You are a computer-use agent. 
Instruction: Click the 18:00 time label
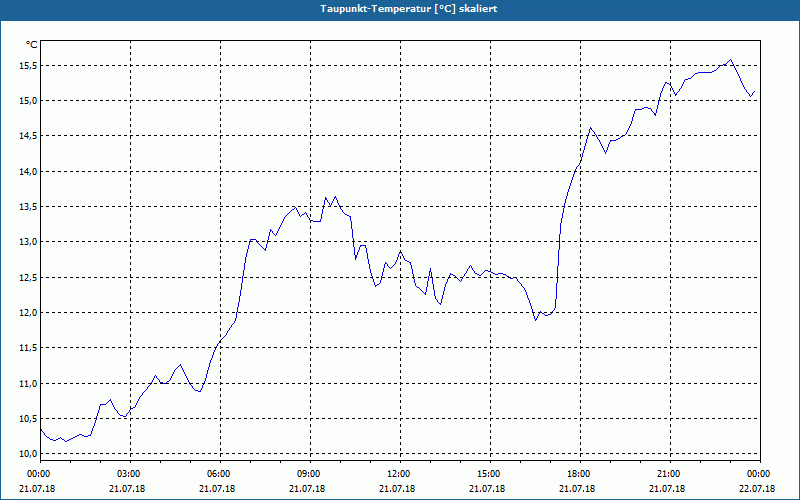click(581, 474)
